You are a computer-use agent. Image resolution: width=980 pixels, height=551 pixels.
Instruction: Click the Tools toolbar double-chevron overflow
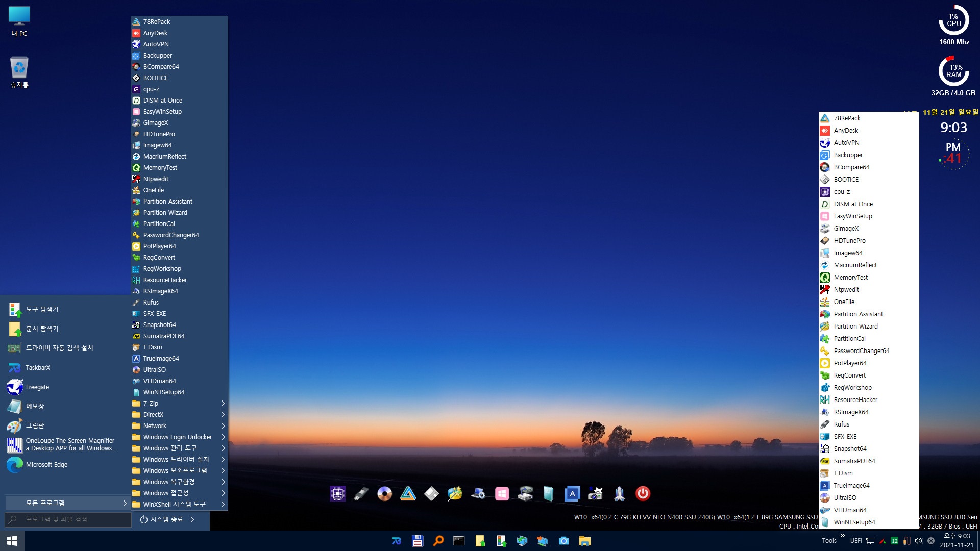[x=842, y=536]
